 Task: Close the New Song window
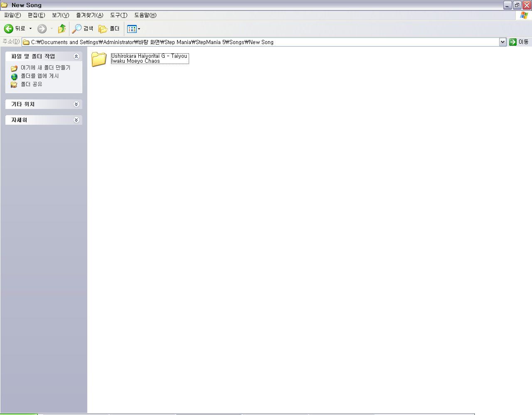coord(527,5)
